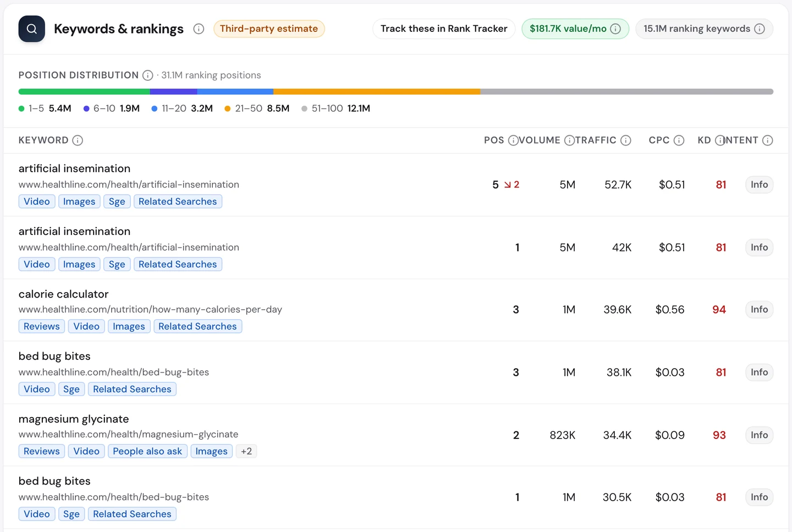Click the POS column info icon

coord(513,140)
